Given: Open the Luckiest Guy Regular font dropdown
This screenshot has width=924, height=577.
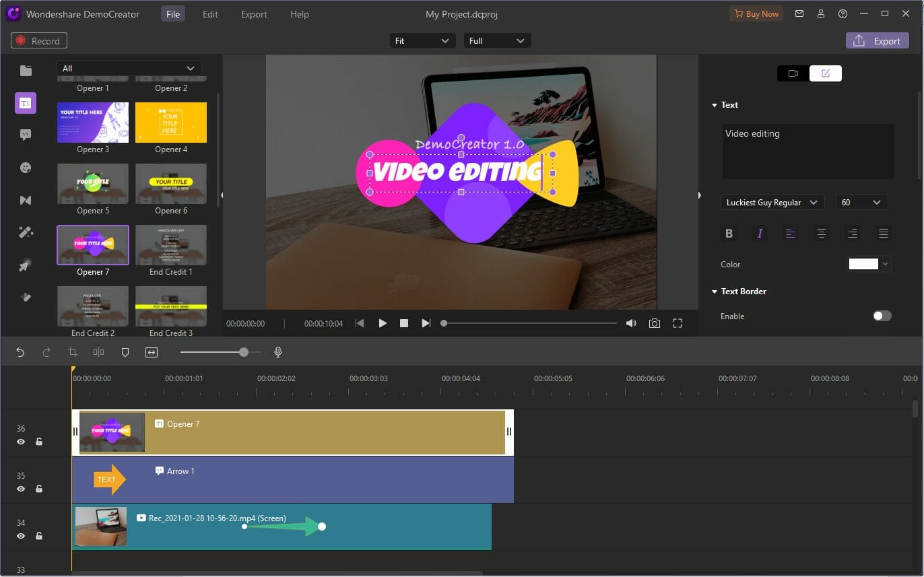Looking at the screenshot, I should (772, 202).
